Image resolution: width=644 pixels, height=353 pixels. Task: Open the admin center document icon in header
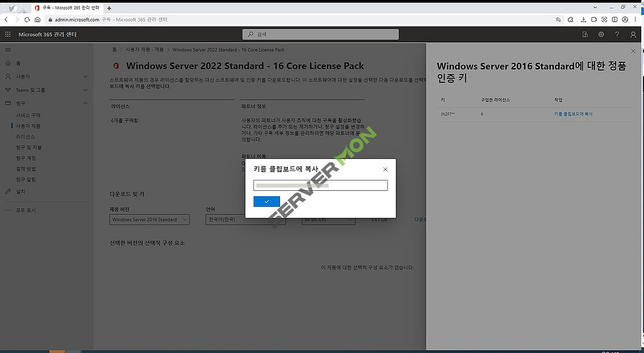[585, 35]
